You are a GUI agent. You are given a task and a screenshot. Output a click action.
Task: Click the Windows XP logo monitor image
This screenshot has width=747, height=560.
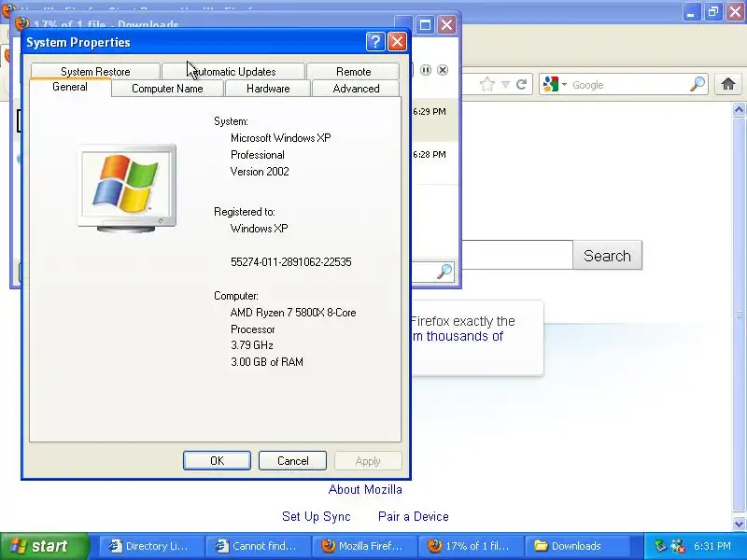click(x=127, y=189)
